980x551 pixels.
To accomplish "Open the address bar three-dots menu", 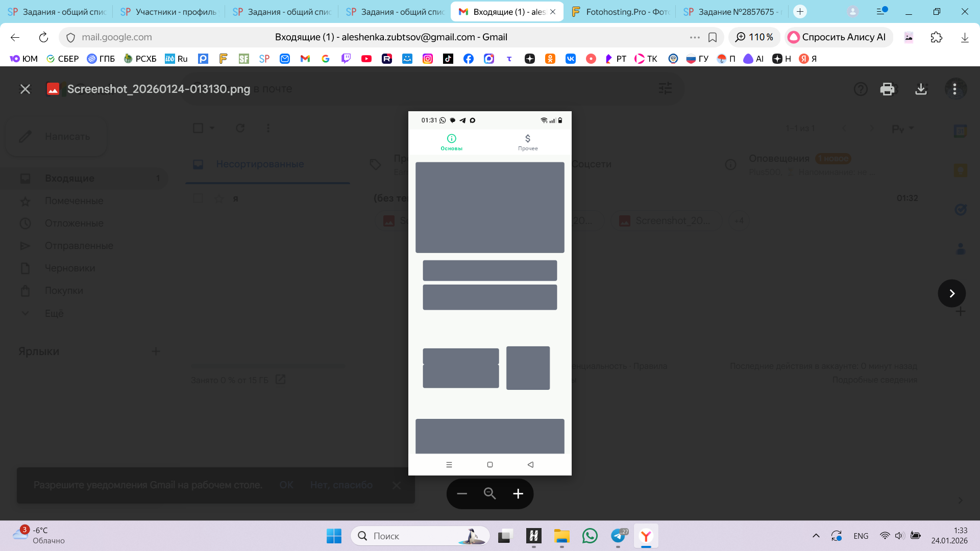I will [x=695, y=37].
